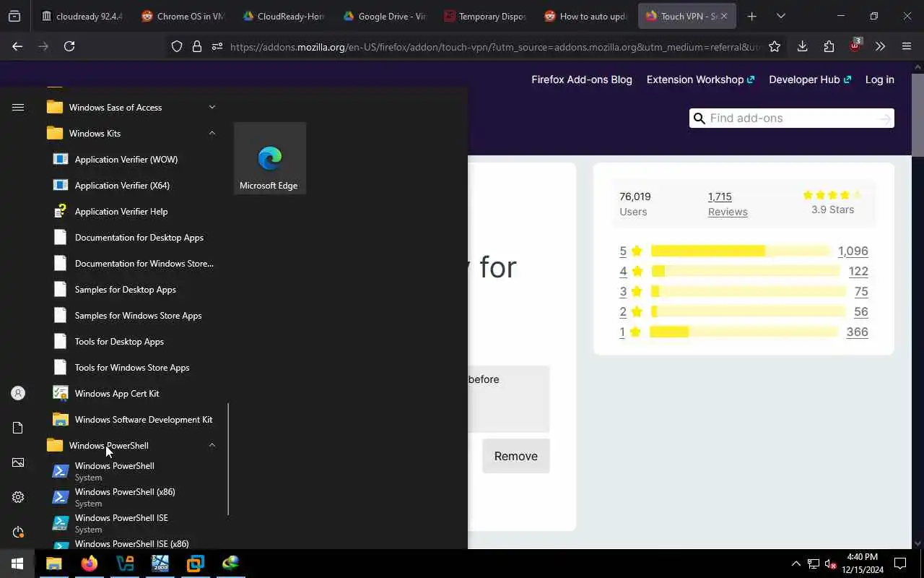This screenshot has height=578, width=924.
Task: Click the muted volume tray icon
Action: [x=831, y=564]
